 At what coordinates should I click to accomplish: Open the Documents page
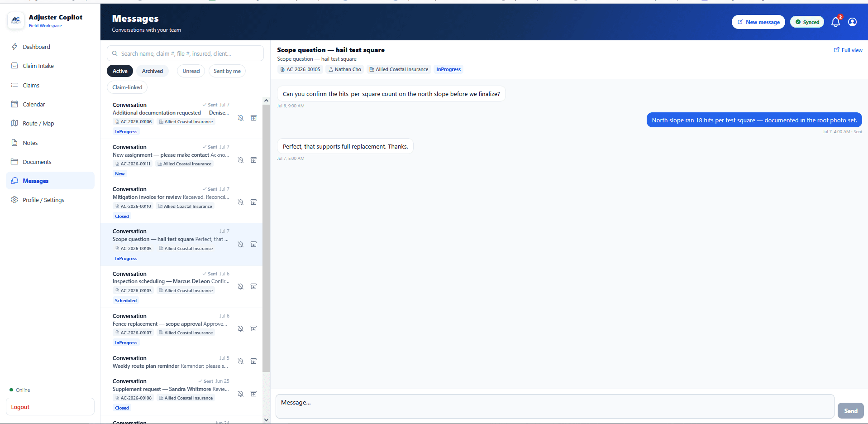point(50,162)
